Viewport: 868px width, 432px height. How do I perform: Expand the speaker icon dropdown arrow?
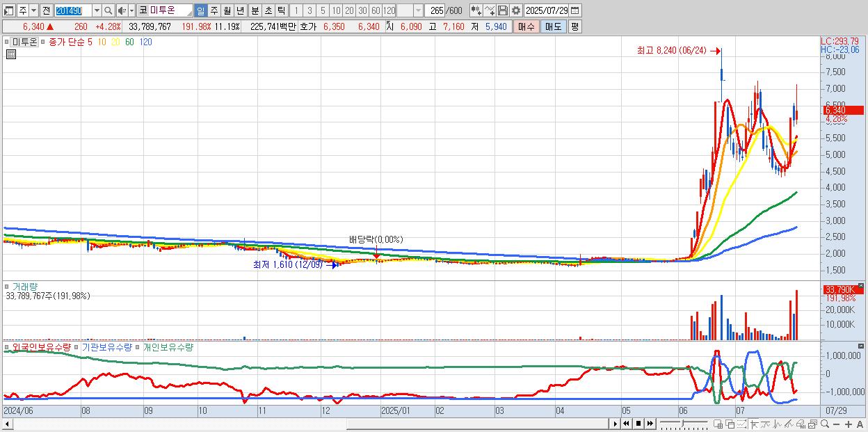(131, 10)
